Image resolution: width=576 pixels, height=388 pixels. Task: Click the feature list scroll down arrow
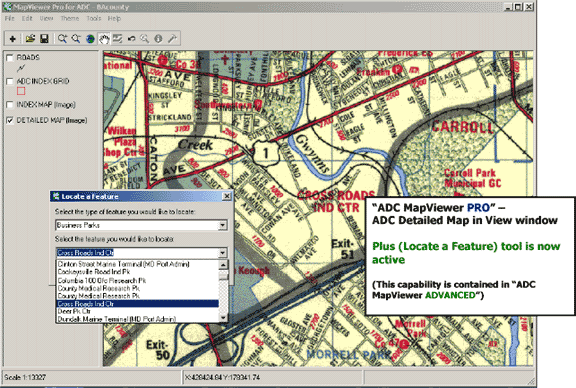pyautogui.click(x=223, y=318)
